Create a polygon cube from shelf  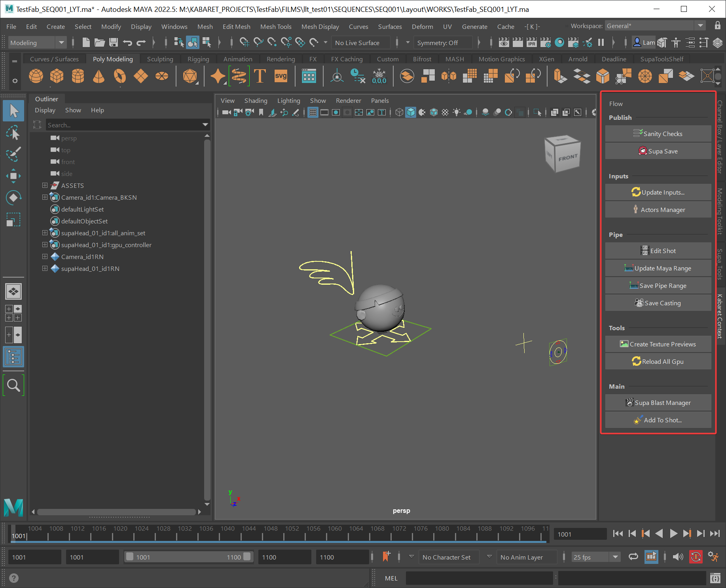point(57,76)
